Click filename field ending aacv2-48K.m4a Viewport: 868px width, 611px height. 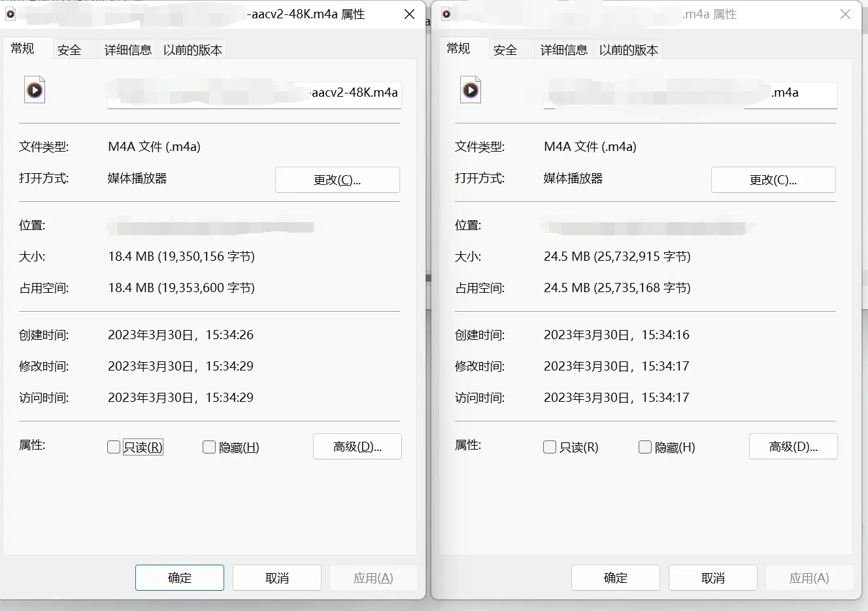tap(254, 93)
